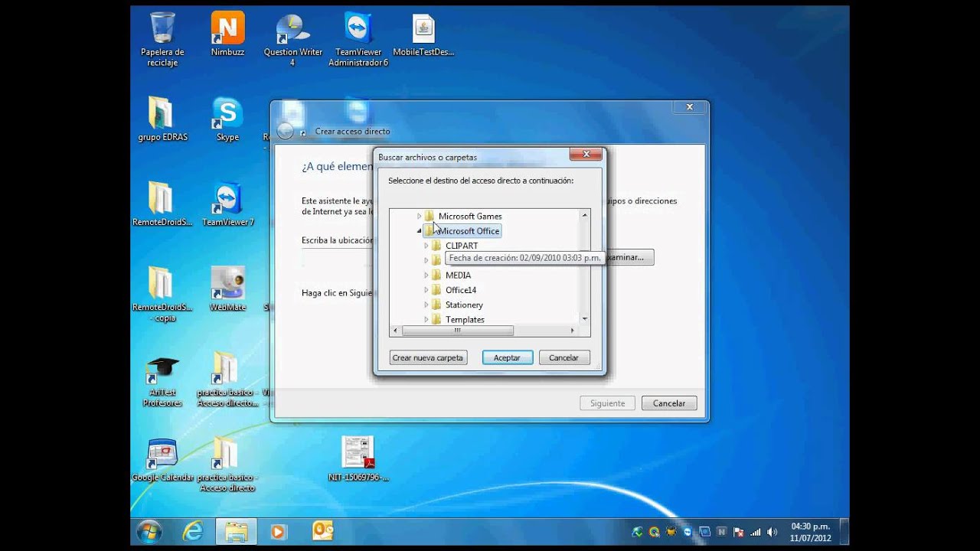Open the Action Center flag tray icon
Image resolution: width=980 pixels, height=551 pixels.
pyautogui.click(x=739, y=532)
